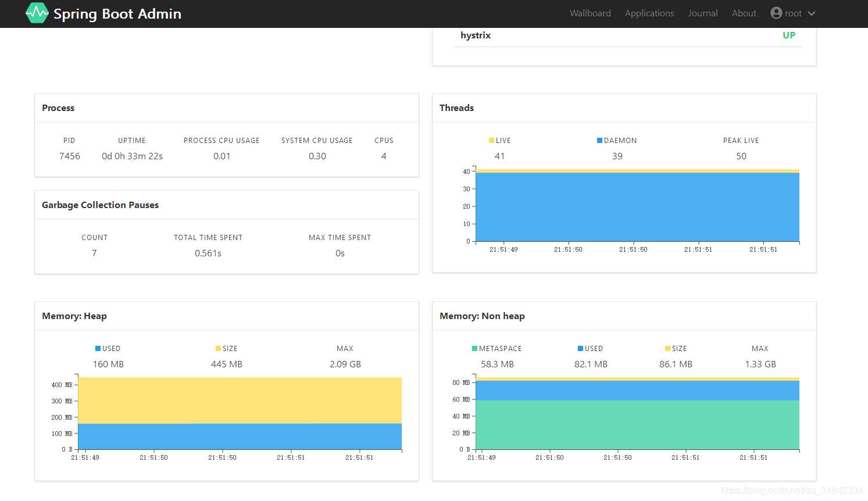Click the PROCESS CPU USAGE label
This screenshot has height=501, width=868.
pos(222,141)
